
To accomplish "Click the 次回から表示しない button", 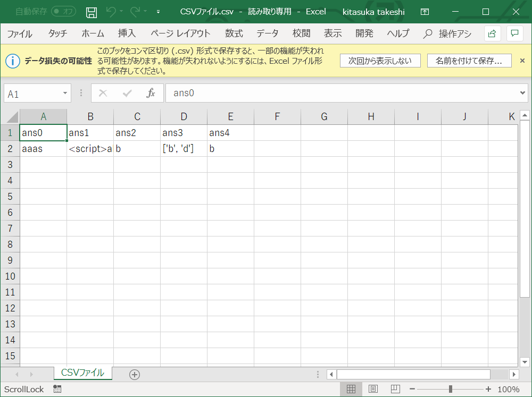I will coord(380,61).
